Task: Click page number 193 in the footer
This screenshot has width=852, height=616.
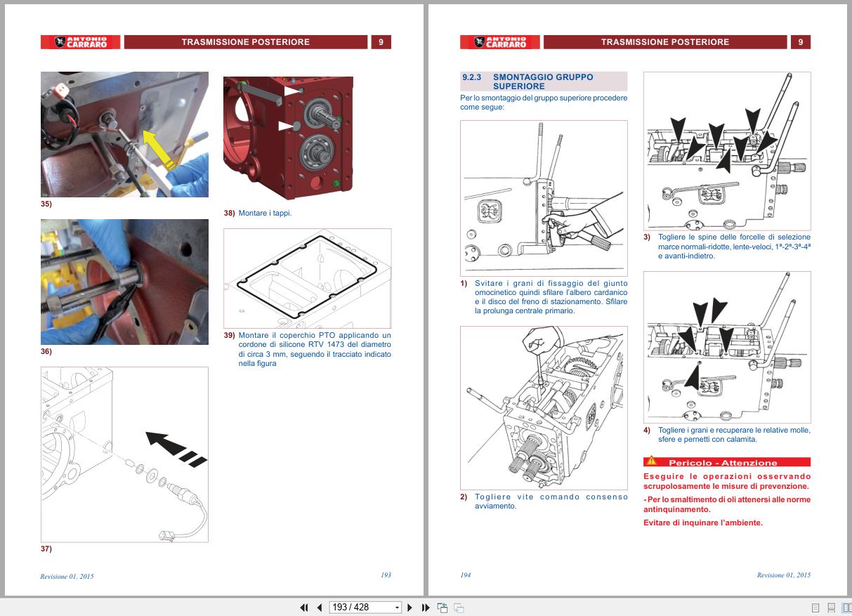Action: pyautogui.click(x=386, y=575)
